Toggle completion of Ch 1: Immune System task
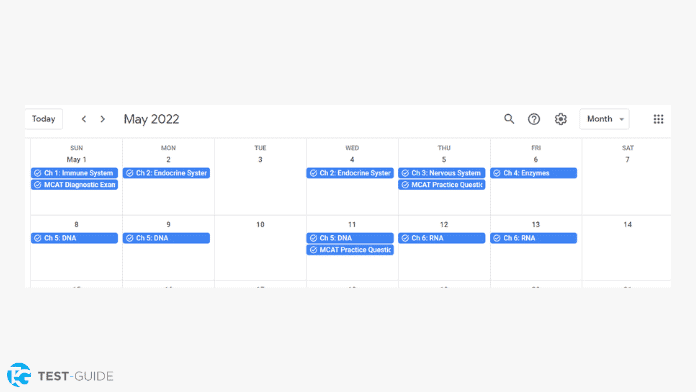Viewport: 696px width, 392px height. click(38, 173)
